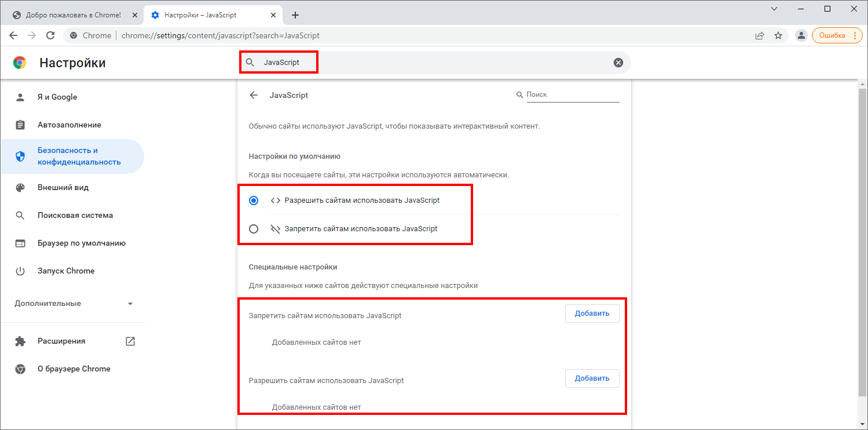Viewport: 868px width, 430px height.
Task: Bookmark this page with the star icon
Action: coord(778,35)
